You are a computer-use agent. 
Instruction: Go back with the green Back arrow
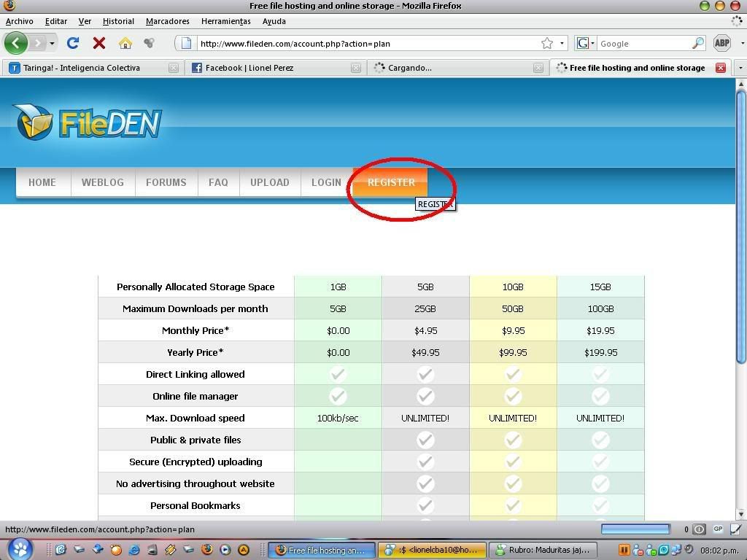[16, 43]
